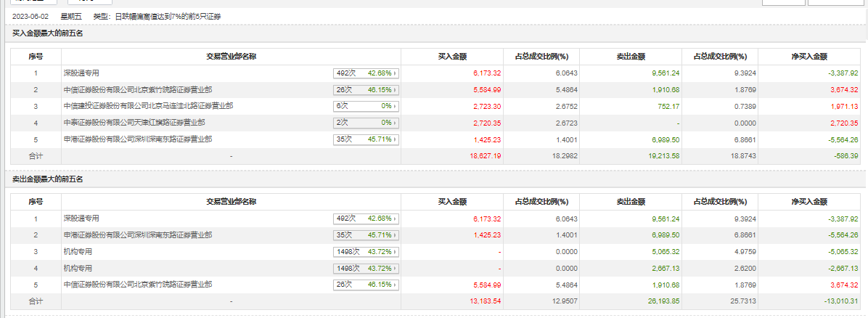868x318 pixels.
Task: Click 买入金额 column header in buy table
Action: pyautogui.click(x=452, y=57)
